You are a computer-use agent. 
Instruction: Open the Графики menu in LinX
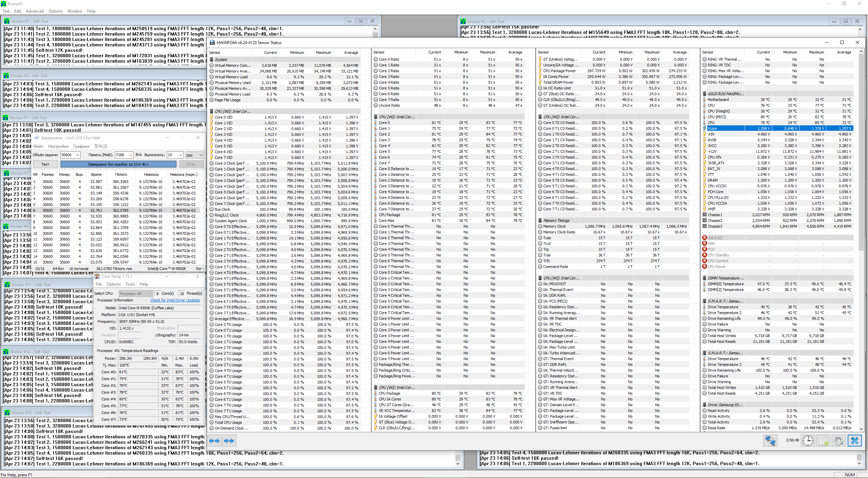pyautogui.click(x=81, y=146)
